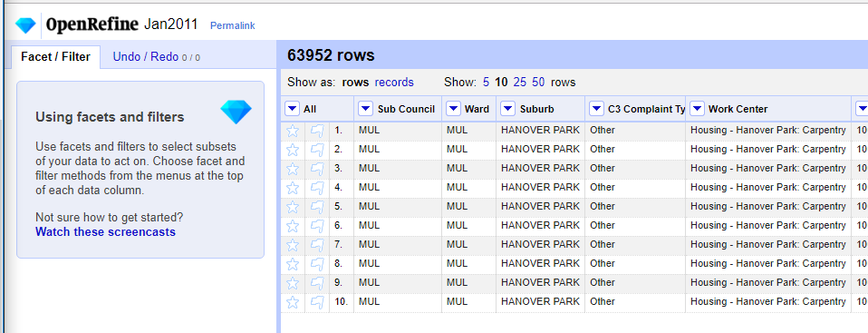Star row 10

click(293, 302)
